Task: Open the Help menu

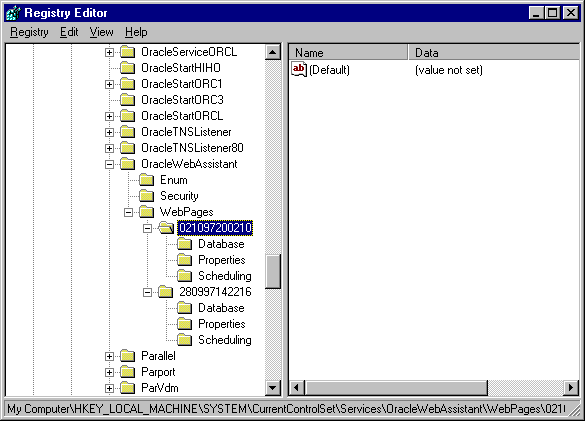Action: tap(136, 32)
